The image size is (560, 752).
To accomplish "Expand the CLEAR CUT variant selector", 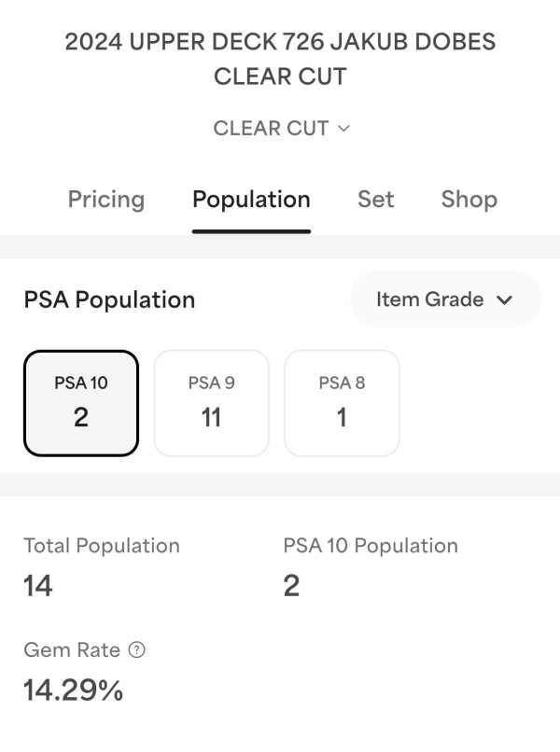I will tap(280, 129).
